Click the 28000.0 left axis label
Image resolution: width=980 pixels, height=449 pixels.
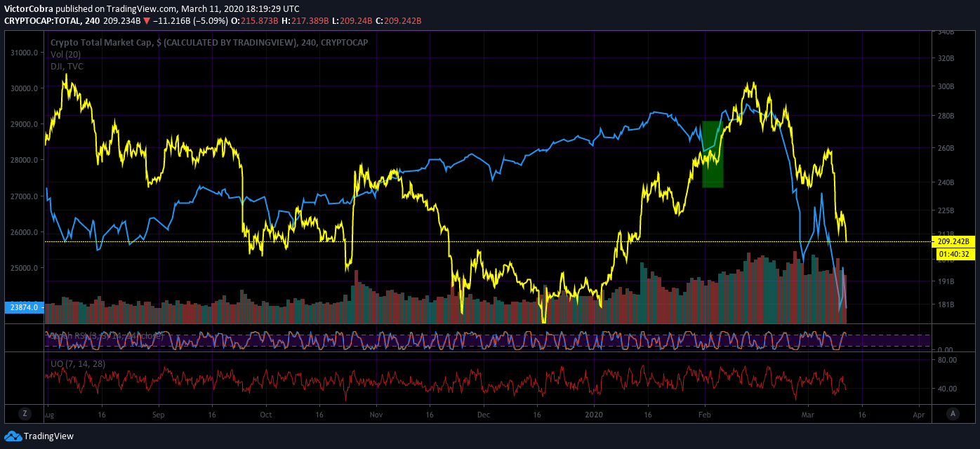tap(24, 161)
